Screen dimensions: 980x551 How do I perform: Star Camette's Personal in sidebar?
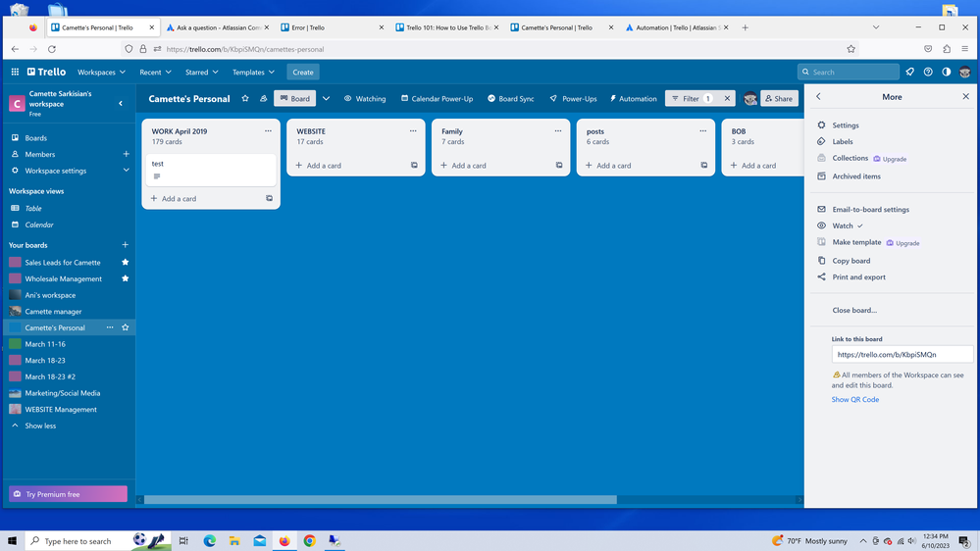tap(125, 327)
